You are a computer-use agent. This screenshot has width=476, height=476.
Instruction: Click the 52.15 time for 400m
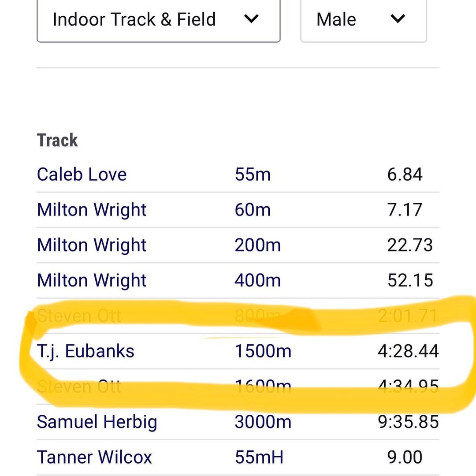(x=410, y=280)
